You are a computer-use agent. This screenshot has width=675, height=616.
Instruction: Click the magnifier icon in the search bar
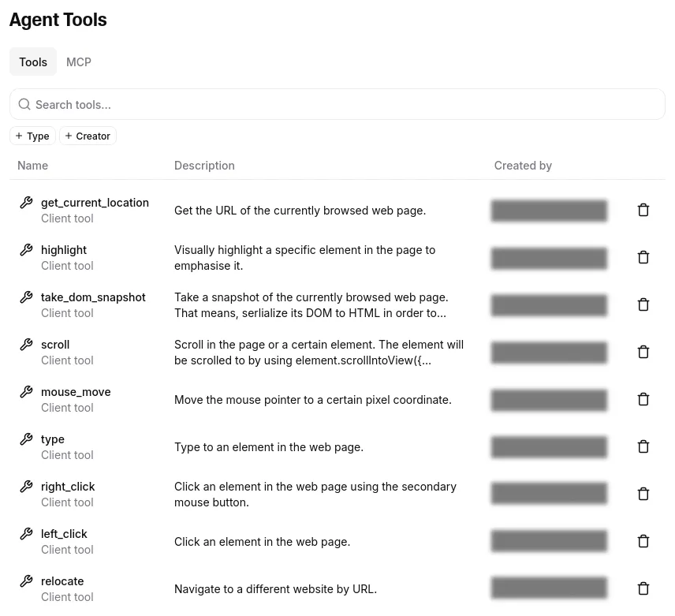pyautogui.click(x=24, y=104)
